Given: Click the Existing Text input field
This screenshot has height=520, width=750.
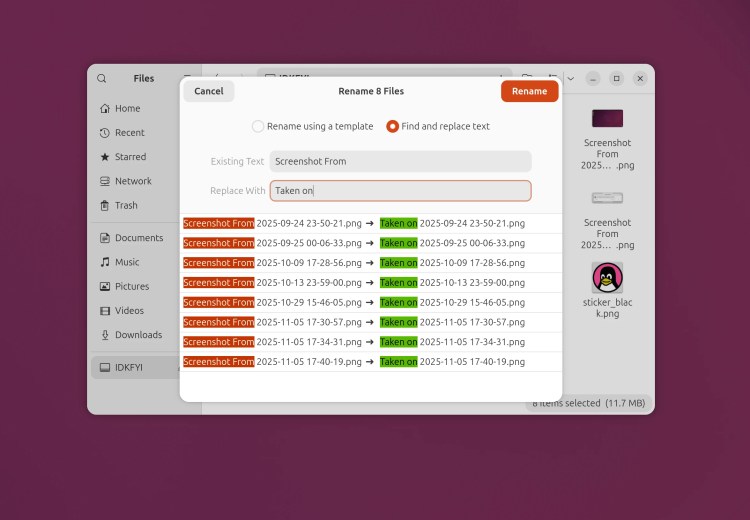Looking at the screenshot, I should (x=400, y=161).
